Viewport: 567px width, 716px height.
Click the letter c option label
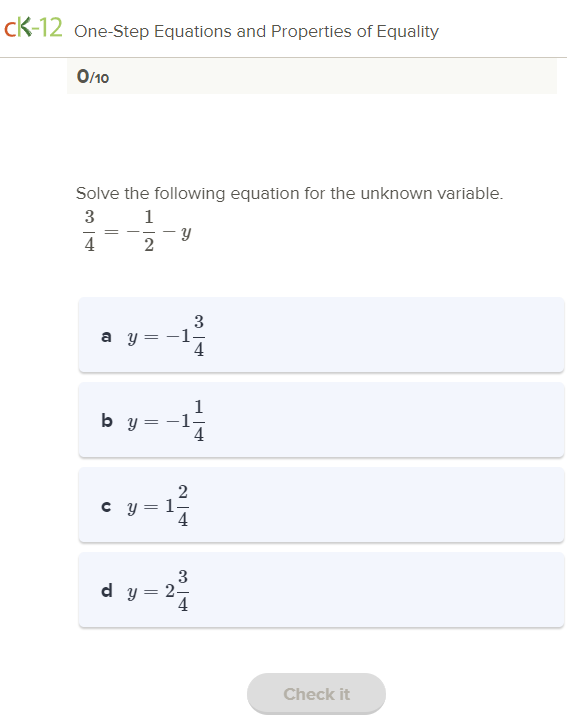click(106, 506)
